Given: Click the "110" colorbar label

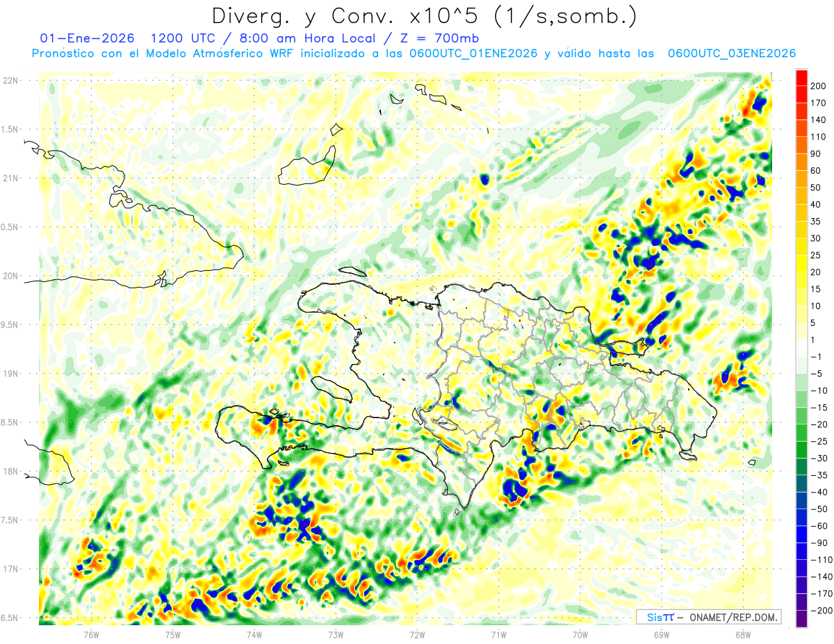Looking at the screenshot, I should 818,137.
